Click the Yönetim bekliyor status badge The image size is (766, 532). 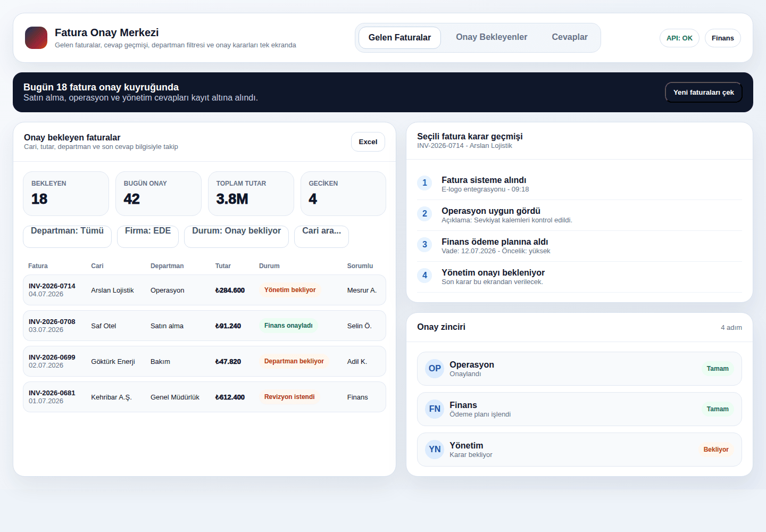(290, 290)
